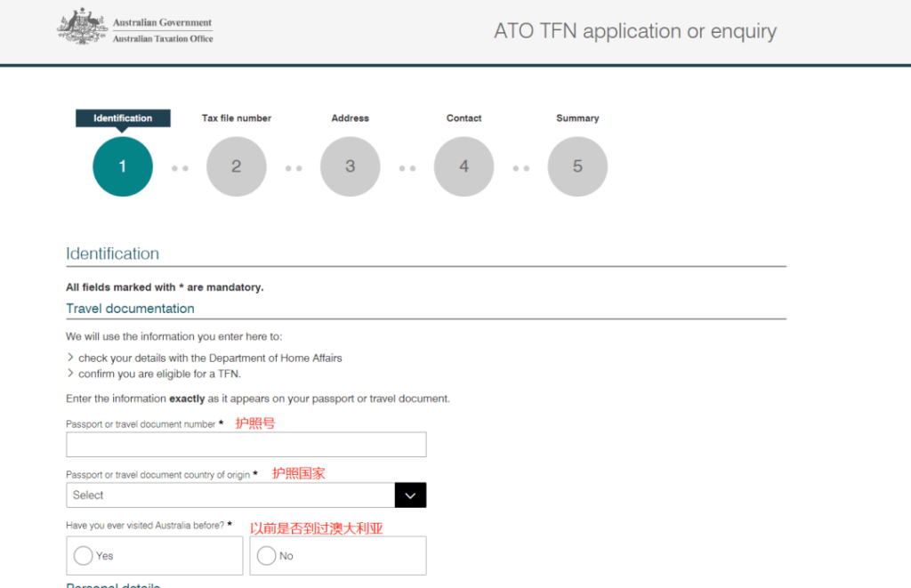The width and height of the screenshot is (911, 588).
Task: Switch to the Tax file number tab
Action: tap(236, 117)
